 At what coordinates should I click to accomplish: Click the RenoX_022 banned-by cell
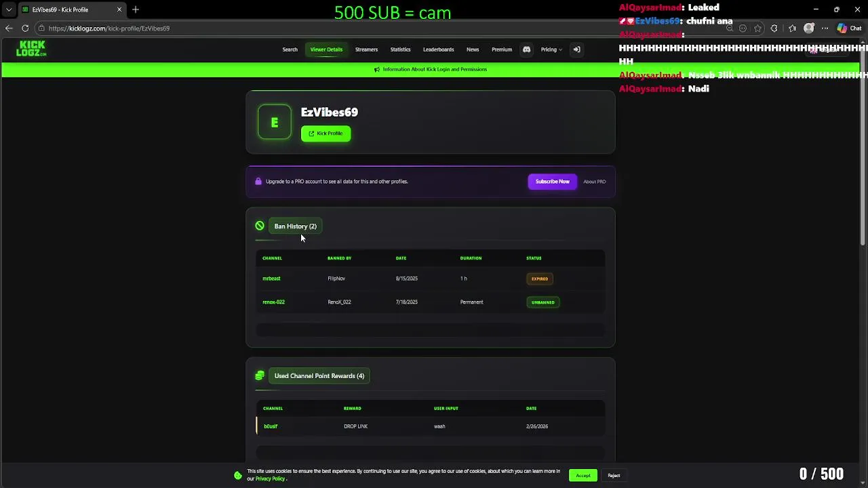(x=339, y=302)
